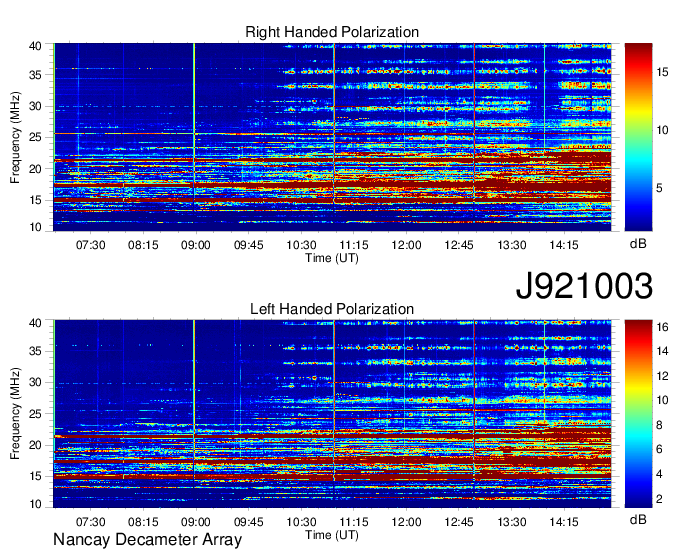Click 12:45 tick on right-handed plot
Screen dimensions: 680x552
point(459,245)
